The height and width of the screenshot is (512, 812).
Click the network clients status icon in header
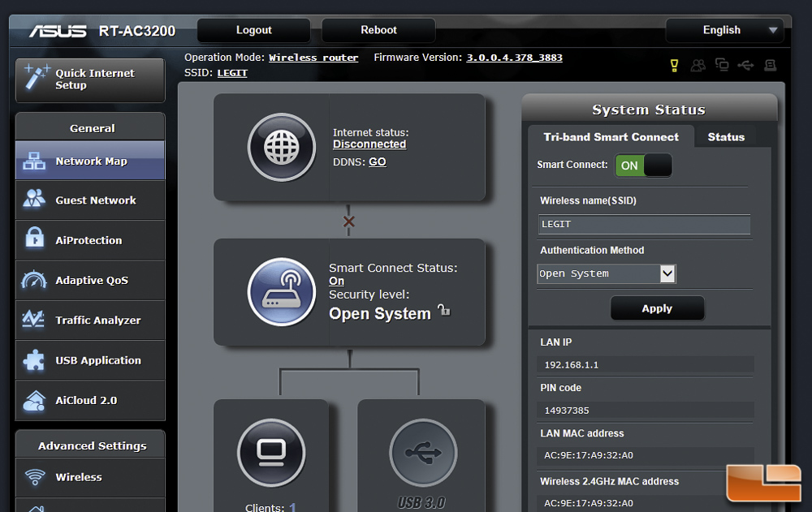(x=722, y=65)
